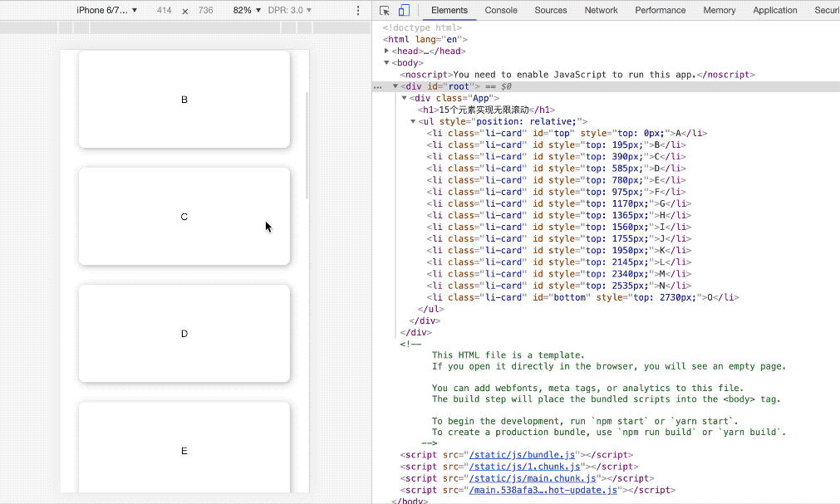840x504 pixels.
Task: Select the html lang en row
Action: 425,39
